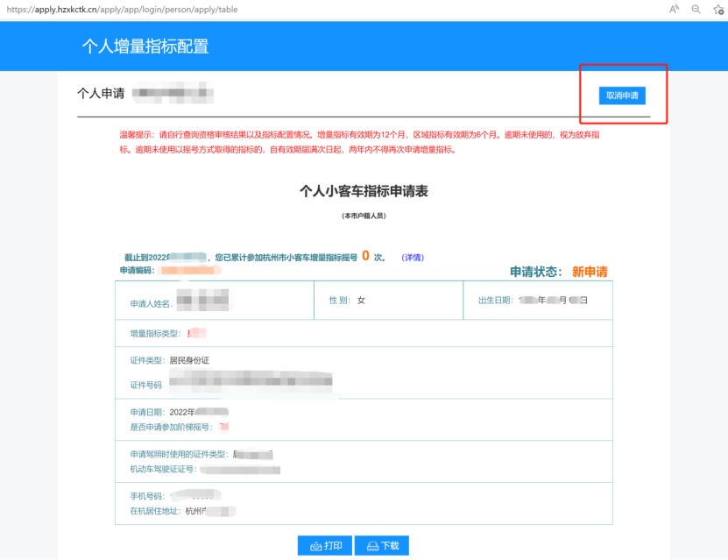The height and width of the screenshot is (560, 728).
Task: Click the 申请人姓名 field cell
Action: point(213,302)
